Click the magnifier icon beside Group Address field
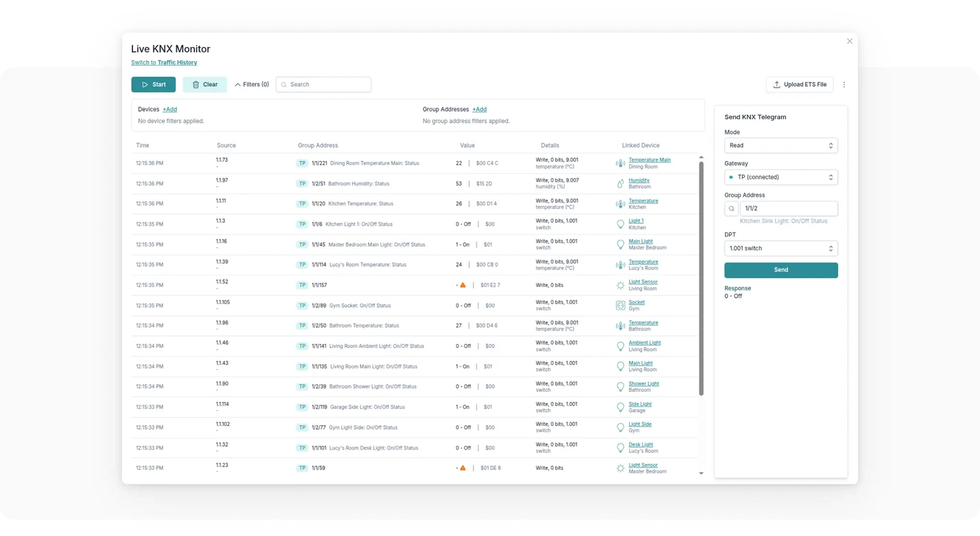The width and height of the screenshot is (980, 536). click(731, 208)
